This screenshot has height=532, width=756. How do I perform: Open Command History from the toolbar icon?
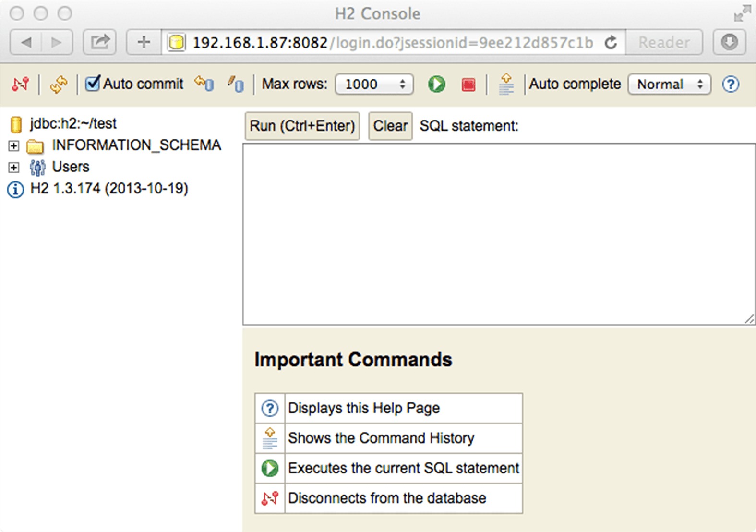tap(506, 84)
